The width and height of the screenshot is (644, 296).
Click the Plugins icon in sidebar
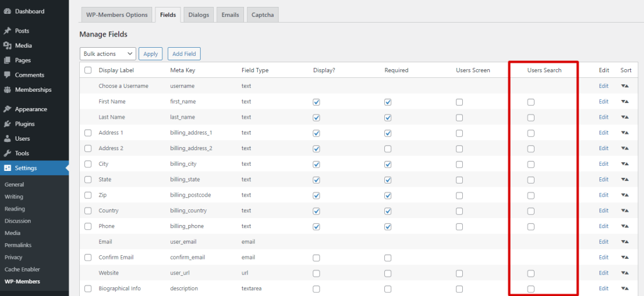8,124
